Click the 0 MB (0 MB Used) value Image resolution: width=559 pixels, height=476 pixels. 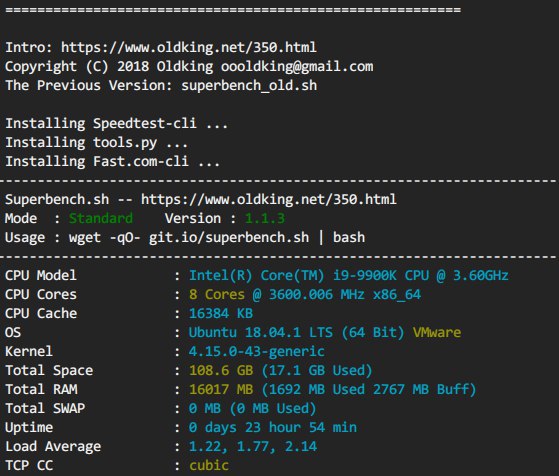(x=252, y=409)
